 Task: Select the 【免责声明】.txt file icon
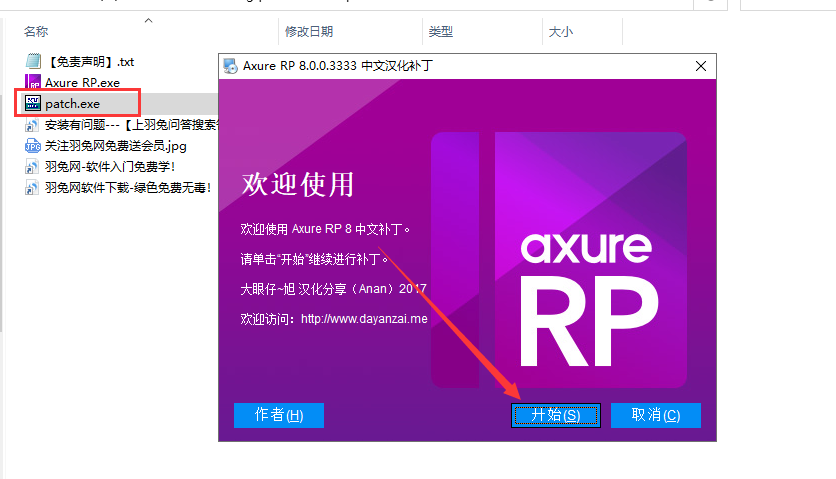[x=33, y=61]
